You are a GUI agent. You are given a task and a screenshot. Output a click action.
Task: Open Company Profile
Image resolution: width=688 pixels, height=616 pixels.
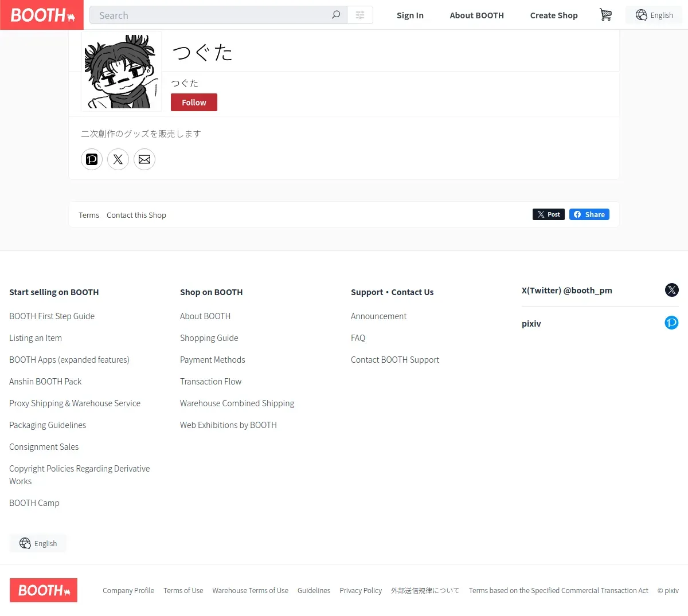128,591
